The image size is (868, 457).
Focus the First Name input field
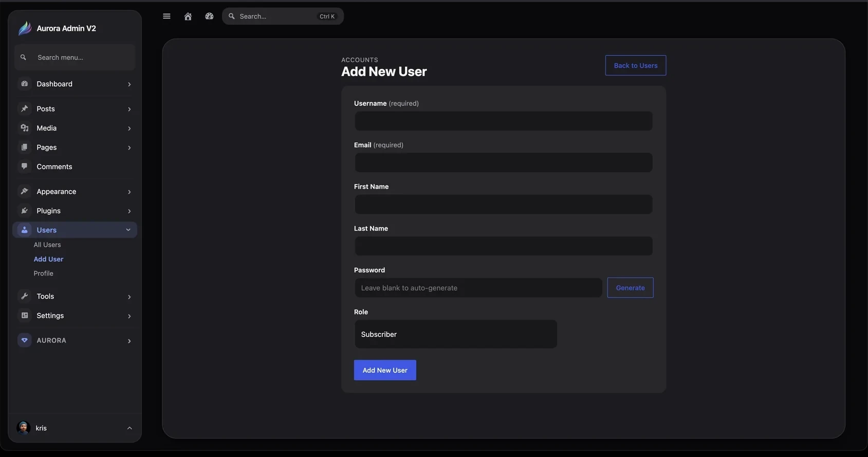504,204
